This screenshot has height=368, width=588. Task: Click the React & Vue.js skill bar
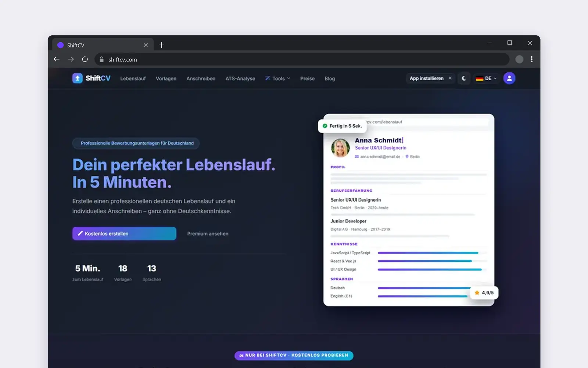click(432, 261)
